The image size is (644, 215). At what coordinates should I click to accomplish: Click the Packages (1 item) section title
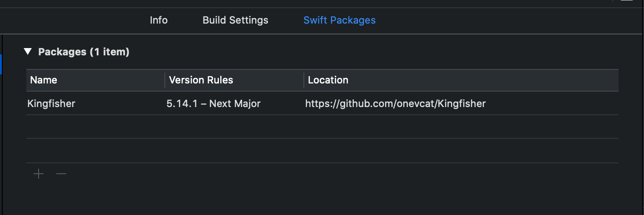tap(84, 52)
